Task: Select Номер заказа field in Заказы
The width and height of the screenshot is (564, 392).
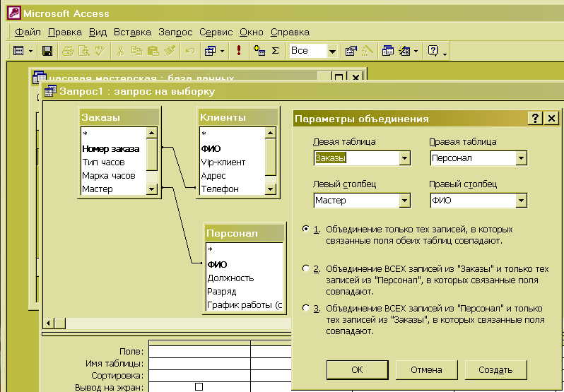Action: point(111,149)
